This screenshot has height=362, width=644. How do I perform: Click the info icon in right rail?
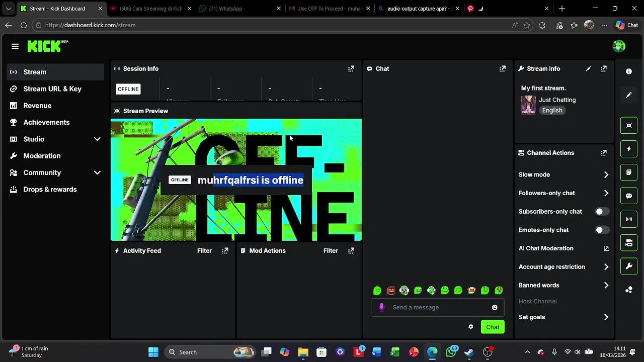click(x=629, y=71)
